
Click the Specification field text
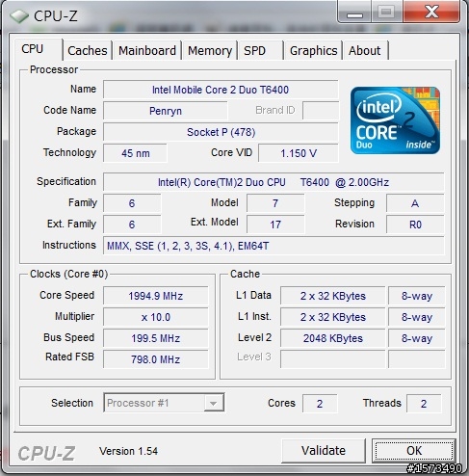(274, 182)
